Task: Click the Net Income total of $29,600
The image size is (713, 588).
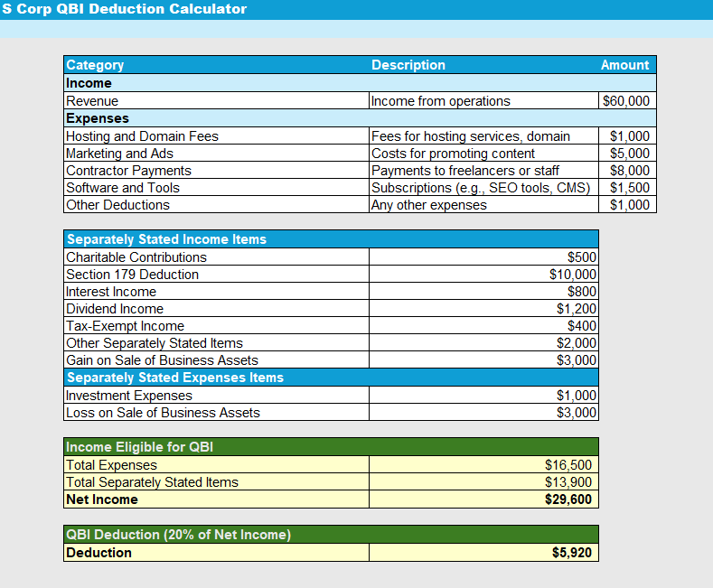Action: point(483,499)
